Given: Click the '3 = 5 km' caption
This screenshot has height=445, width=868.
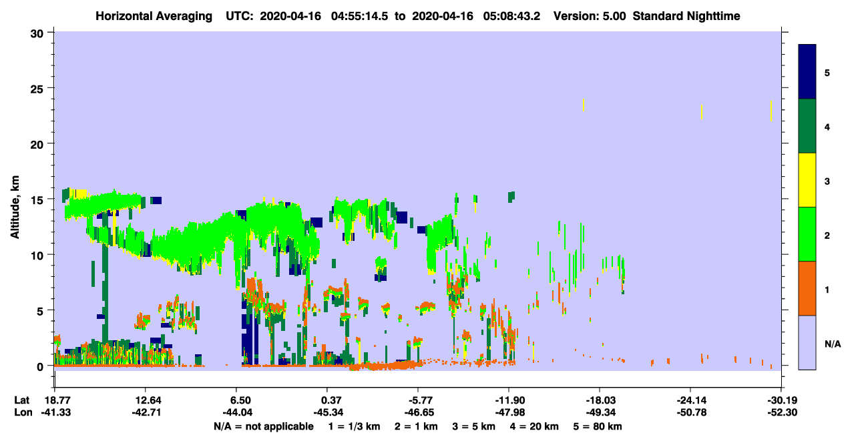Looking at the screenshot, I should (474, 426).
